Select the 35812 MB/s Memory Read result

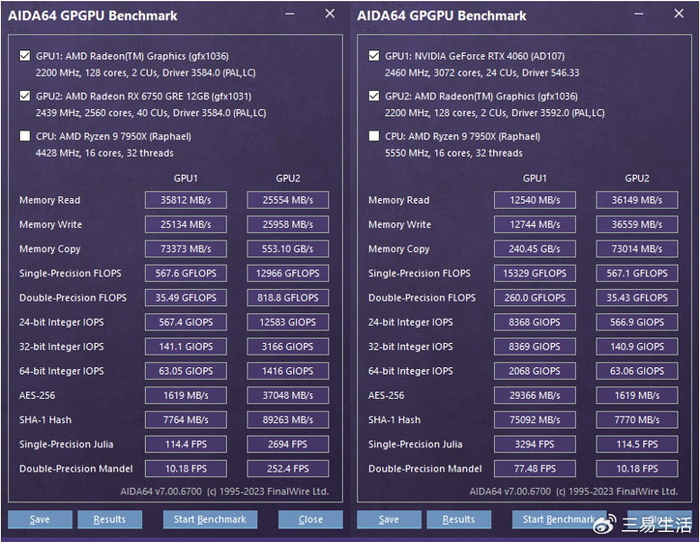(186, 200)
